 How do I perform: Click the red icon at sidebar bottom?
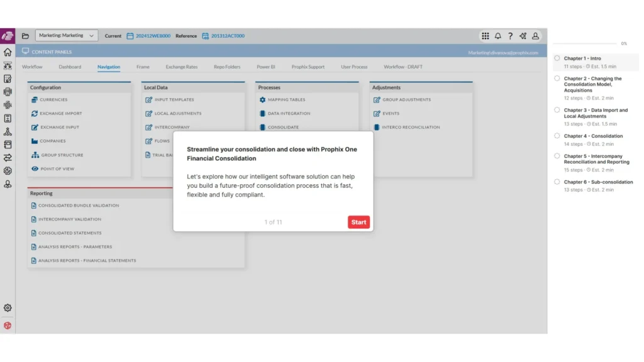[x=8, y=326]
